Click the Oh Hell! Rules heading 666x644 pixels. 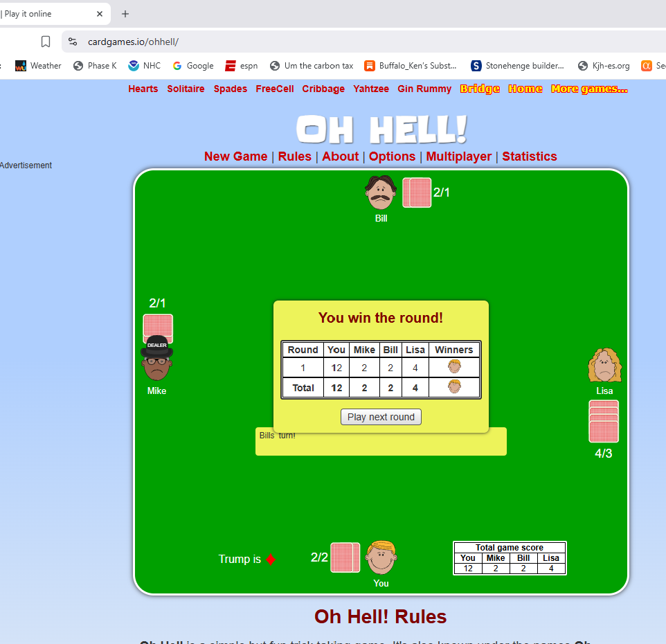[x=380, y=616]
